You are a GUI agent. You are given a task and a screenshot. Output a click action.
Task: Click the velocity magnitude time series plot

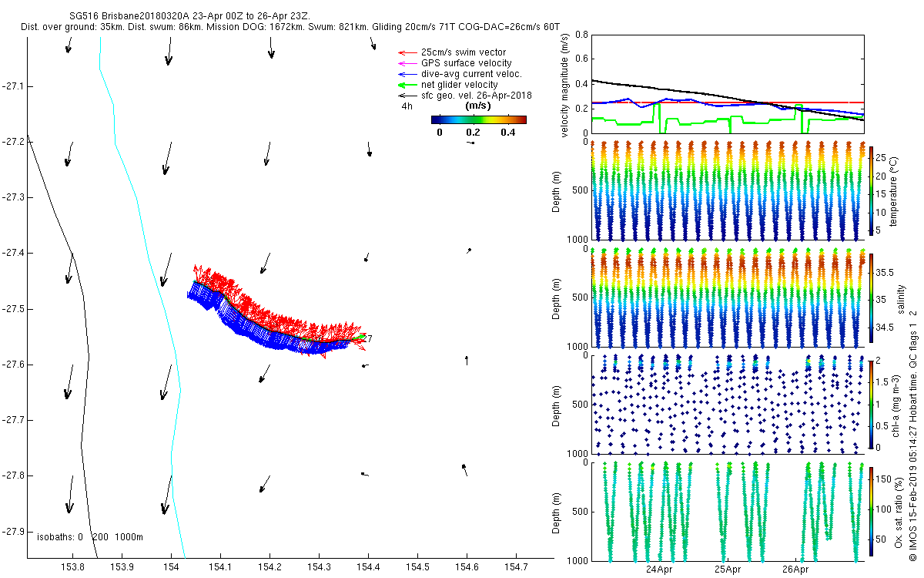728,84
